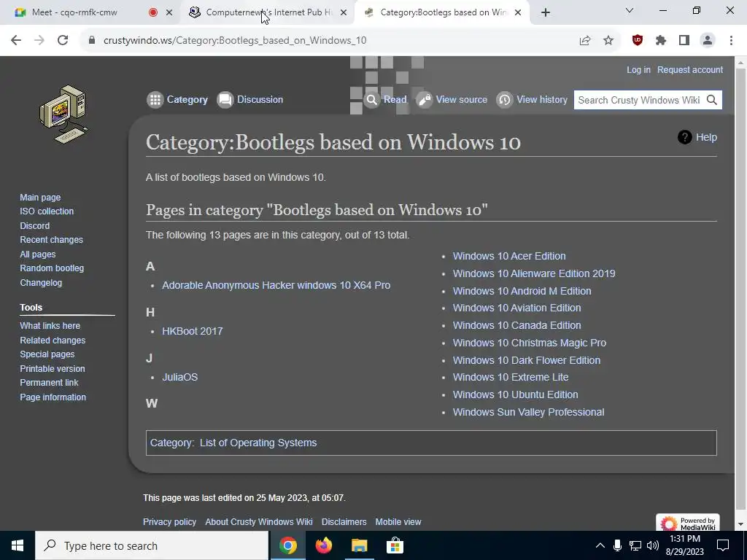
Task: Open the notification center icon
Action: 723,545
